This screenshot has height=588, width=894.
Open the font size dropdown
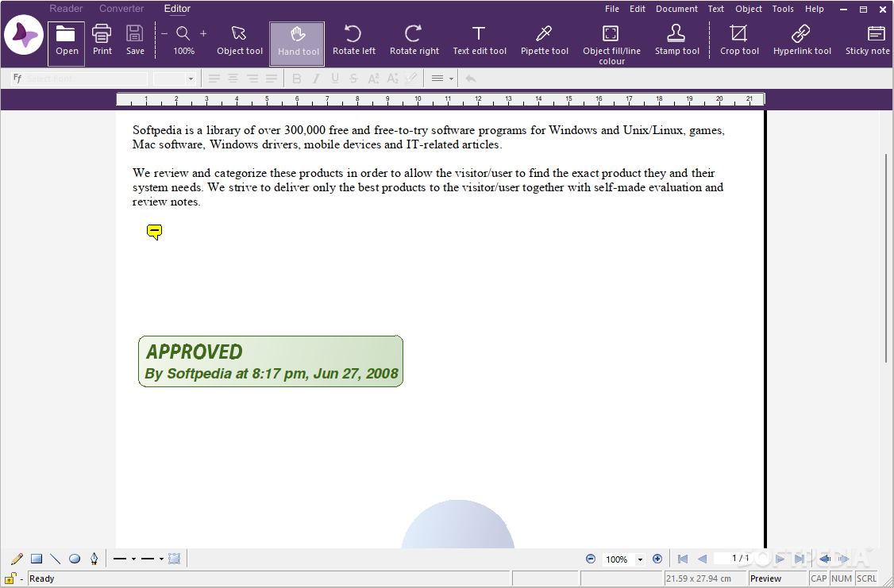[191, 79]
